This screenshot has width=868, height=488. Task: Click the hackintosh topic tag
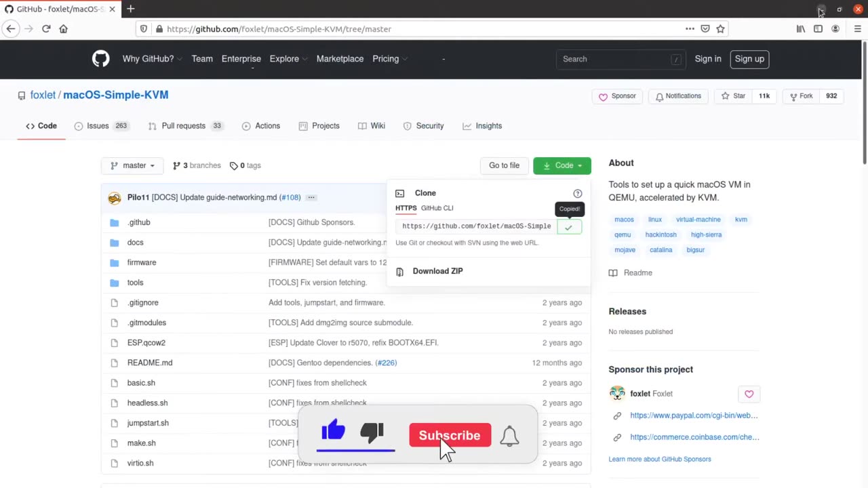[661, 235]
